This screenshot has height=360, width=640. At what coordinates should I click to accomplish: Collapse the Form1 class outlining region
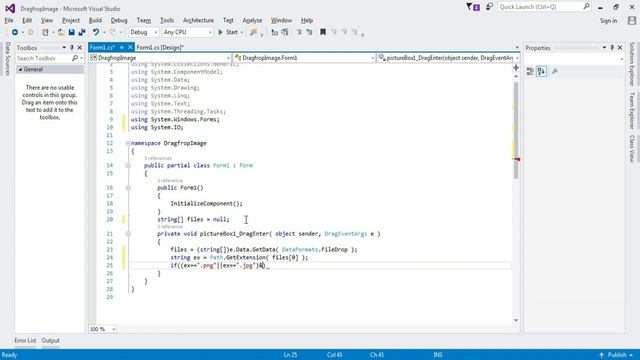tap(128, 165)
